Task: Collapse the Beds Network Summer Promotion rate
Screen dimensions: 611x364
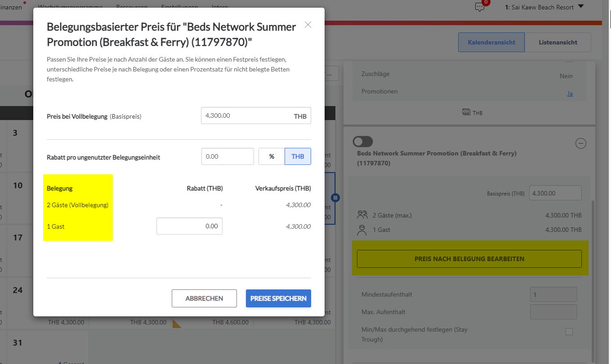Action: (581, 143)
